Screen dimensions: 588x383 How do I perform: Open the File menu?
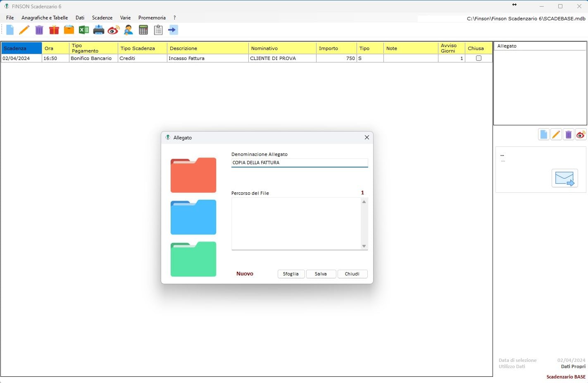click(10, 18)
